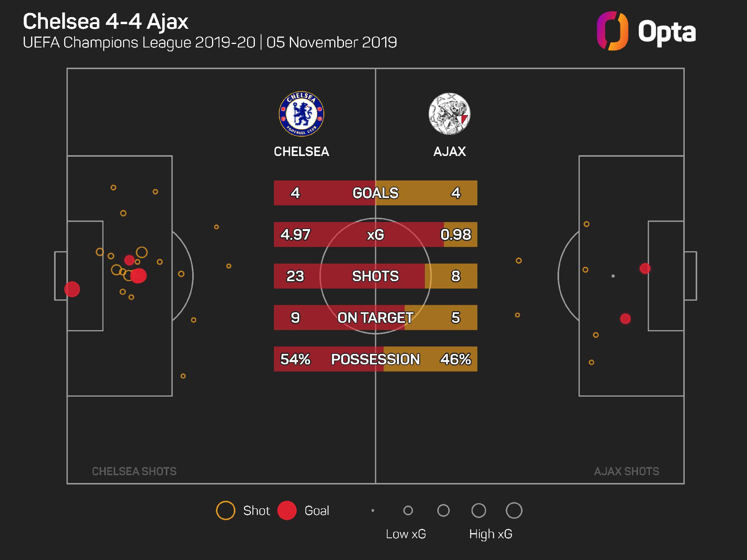747x560 pixels.
Task: Click Chelsea's goal marker on the goal line
Action: [72, 289]
